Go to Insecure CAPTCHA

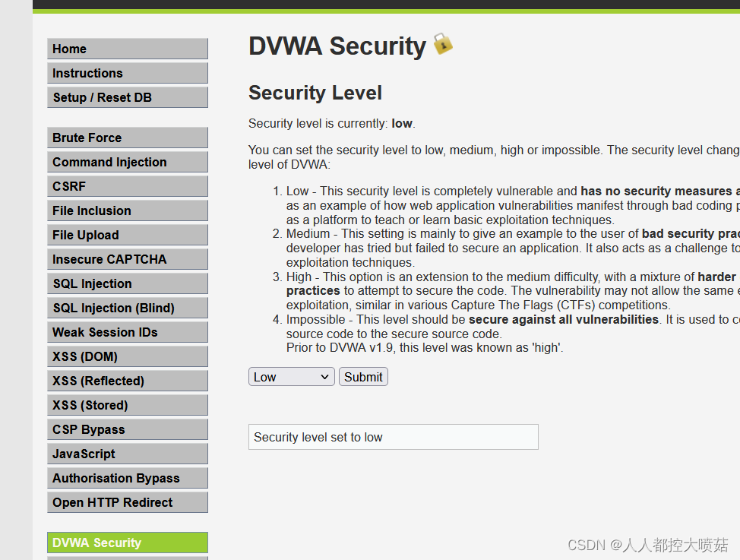tap(127, 259)
